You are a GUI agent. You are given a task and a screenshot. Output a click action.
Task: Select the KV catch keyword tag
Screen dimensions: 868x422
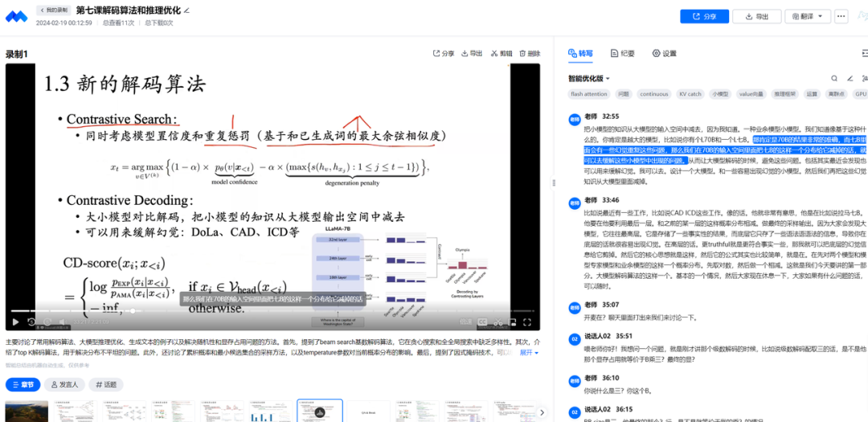point(690,94)
